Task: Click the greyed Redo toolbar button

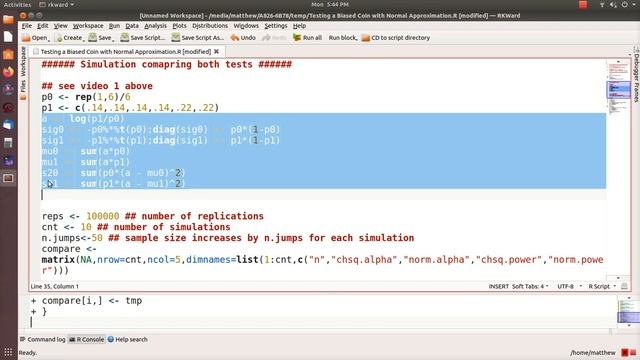Action: coord(274,38)
